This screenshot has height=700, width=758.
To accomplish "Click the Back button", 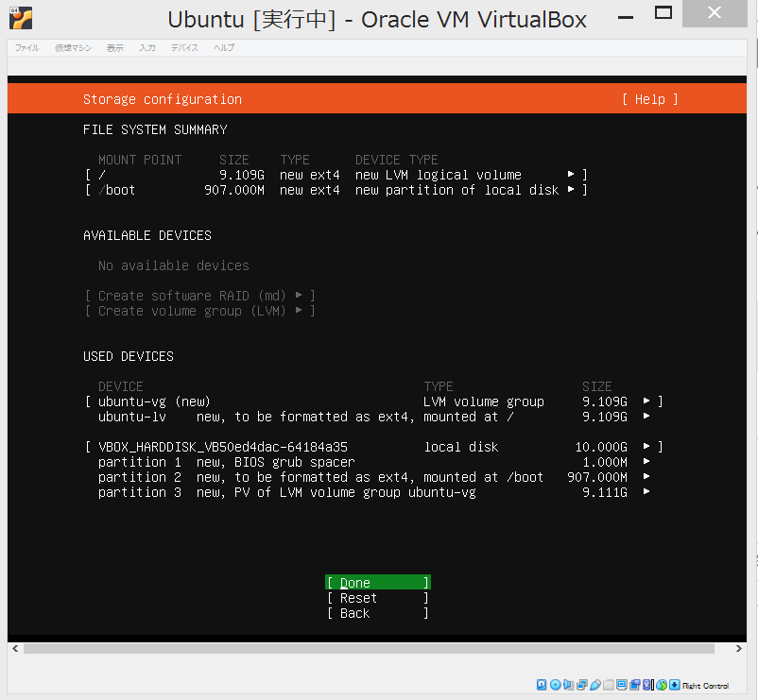I will pos(377,613).
